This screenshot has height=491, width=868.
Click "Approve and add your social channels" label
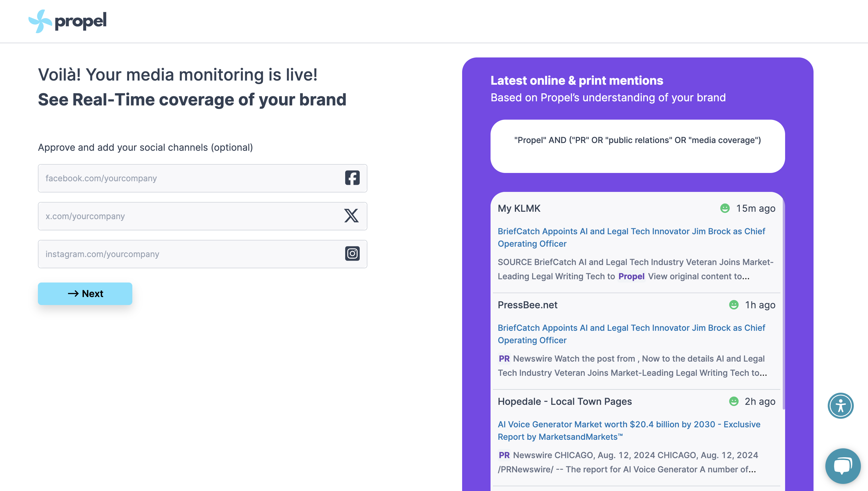145,147
